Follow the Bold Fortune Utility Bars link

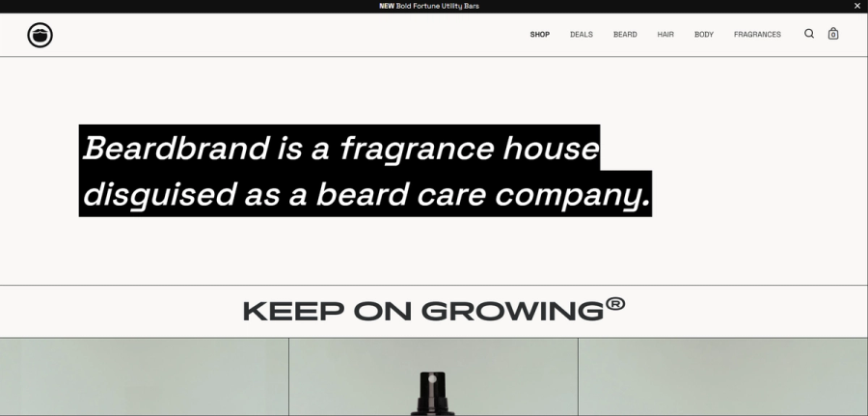[x=437, y=6]
